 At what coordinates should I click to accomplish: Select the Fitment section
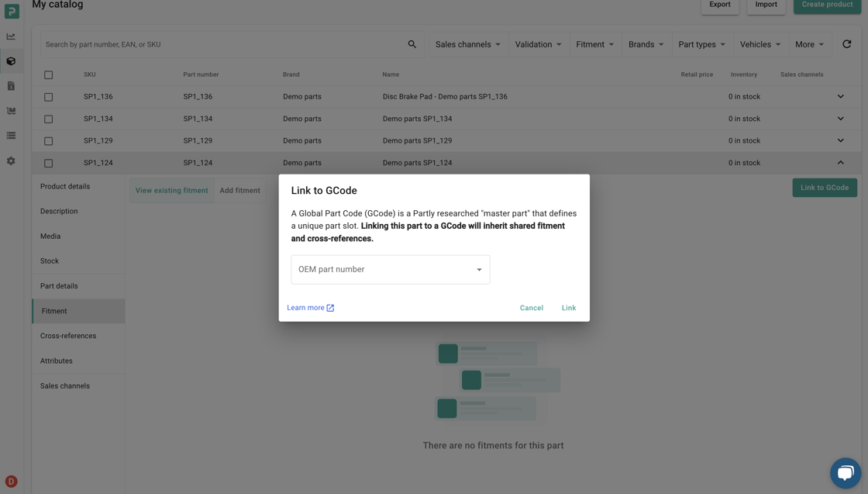[x=78, y=311]
